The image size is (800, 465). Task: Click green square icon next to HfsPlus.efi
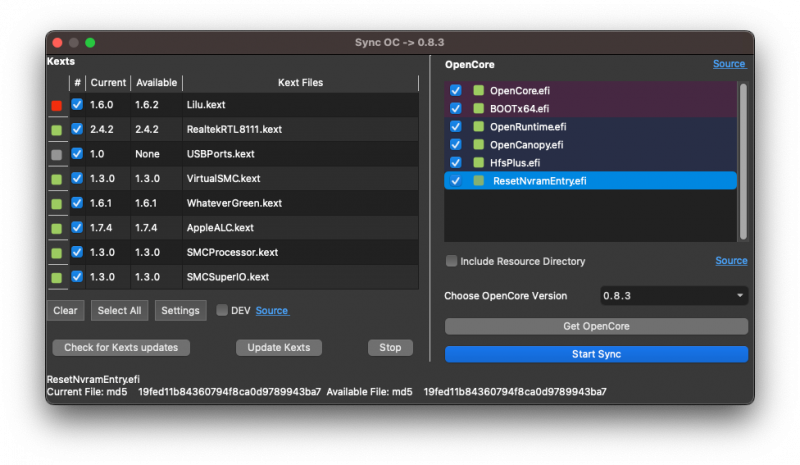479,163
